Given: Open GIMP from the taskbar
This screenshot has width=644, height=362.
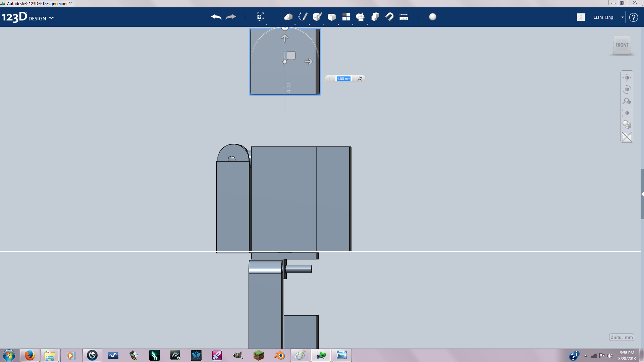Looking at the screenshot, I should [x=237, y=355].
